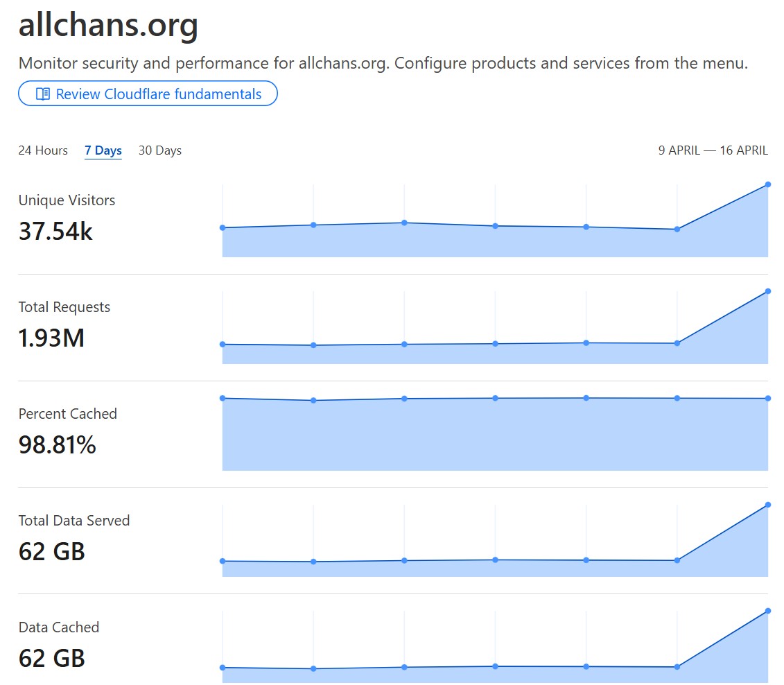Click the 1.93M requests figure

tap(51, 338)
